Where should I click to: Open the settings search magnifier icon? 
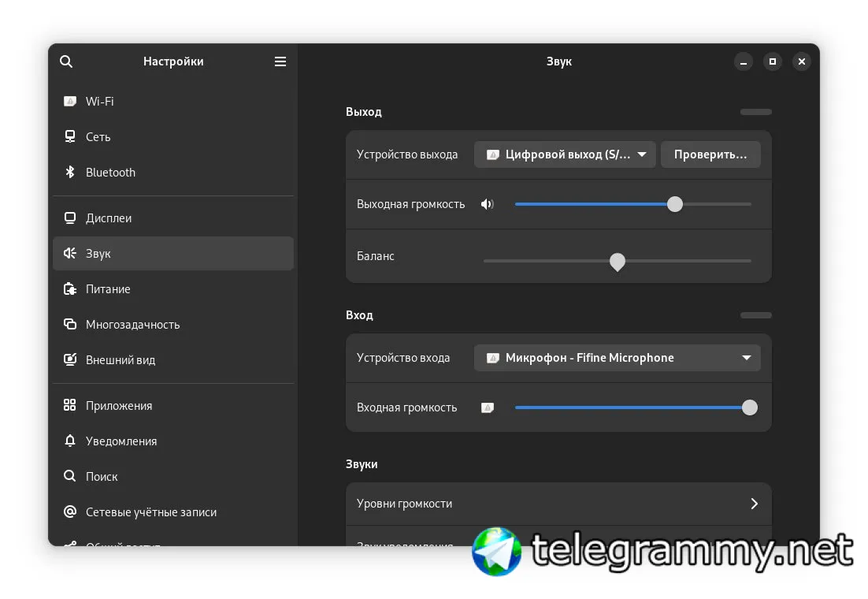(x=66, y=61)
